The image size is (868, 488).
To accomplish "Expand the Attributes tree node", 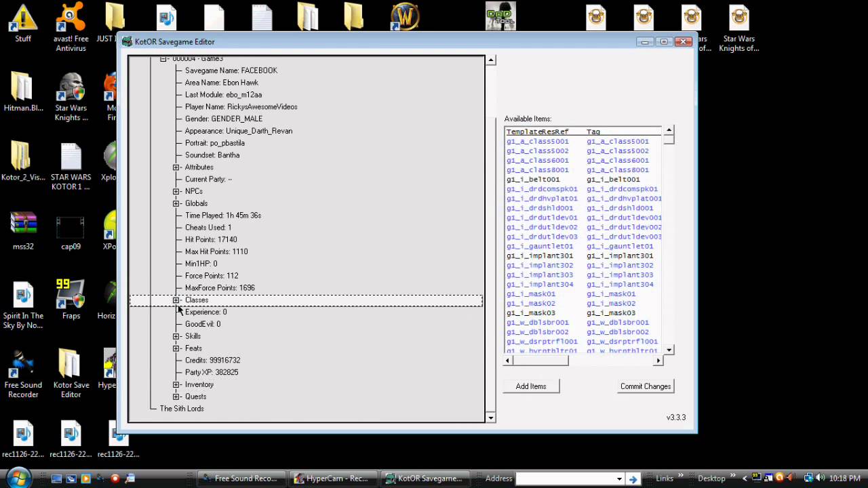I will [x=176, y=167].
